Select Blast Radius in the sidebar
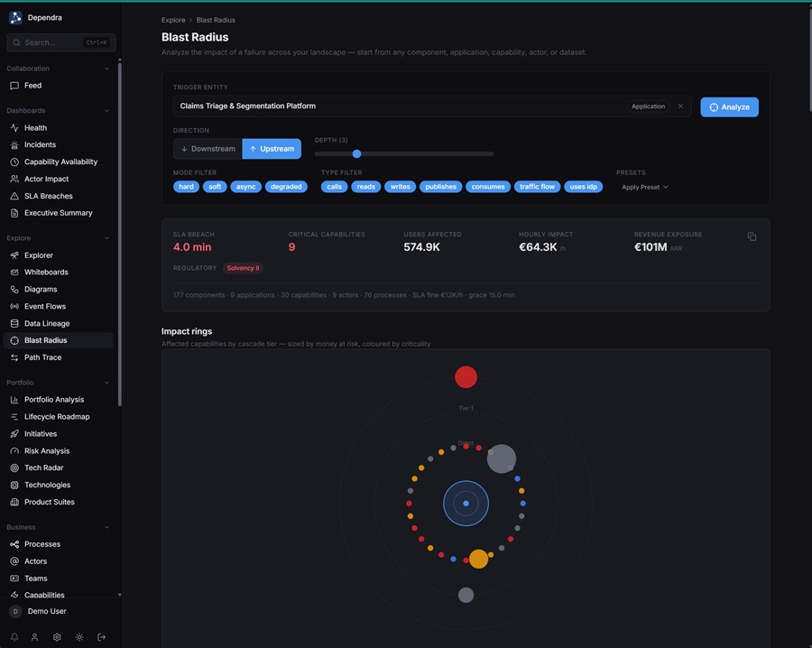 click(59, 340)
